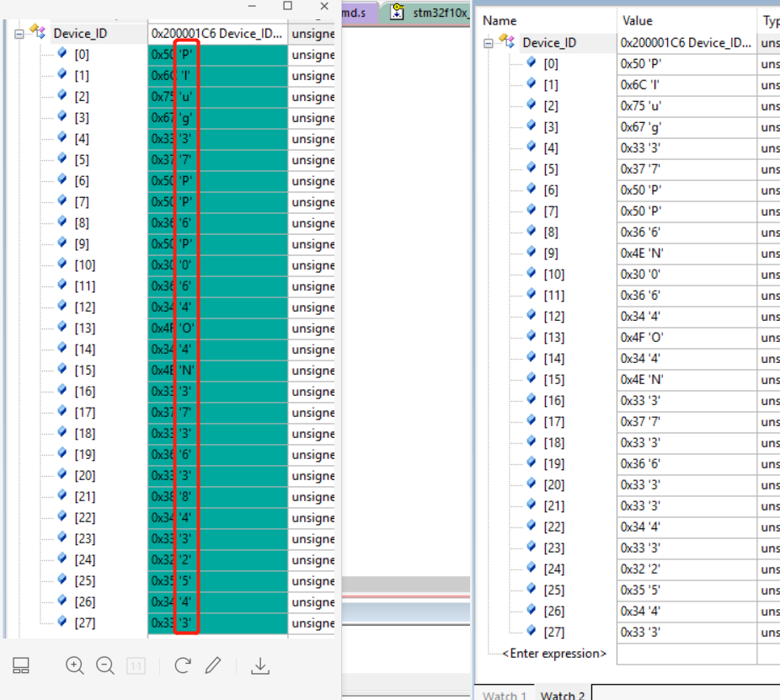Open the stm32f10x file tab
This screenshot has width=780, height=700.
pos(441,13)
